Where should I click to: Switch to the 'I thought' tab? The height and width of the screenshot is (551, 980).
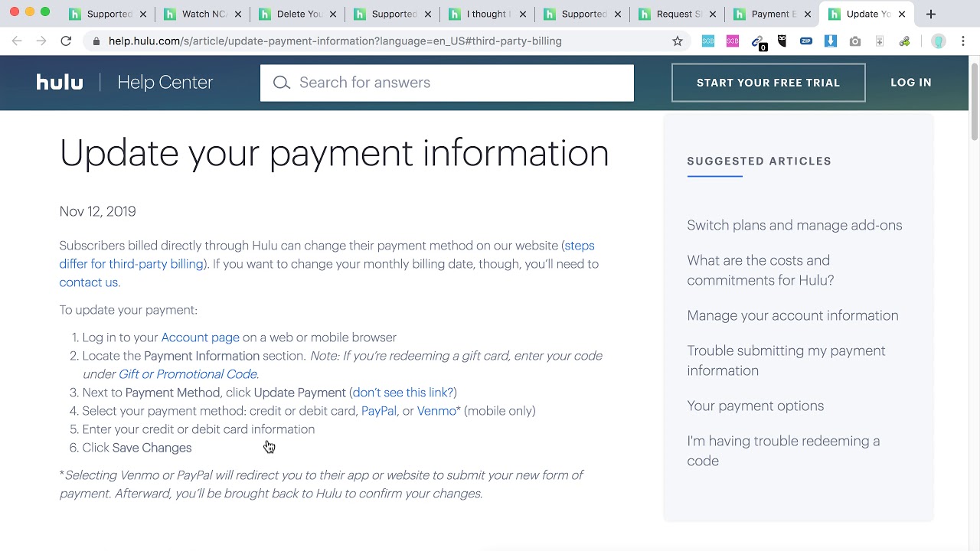point(485,14)
